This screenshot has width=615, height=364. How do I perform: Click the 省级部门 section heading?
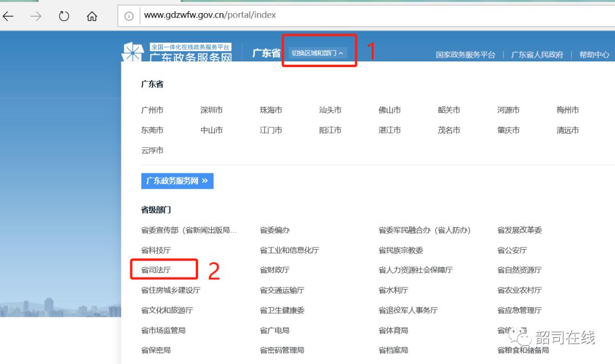[x=155, y=210]
